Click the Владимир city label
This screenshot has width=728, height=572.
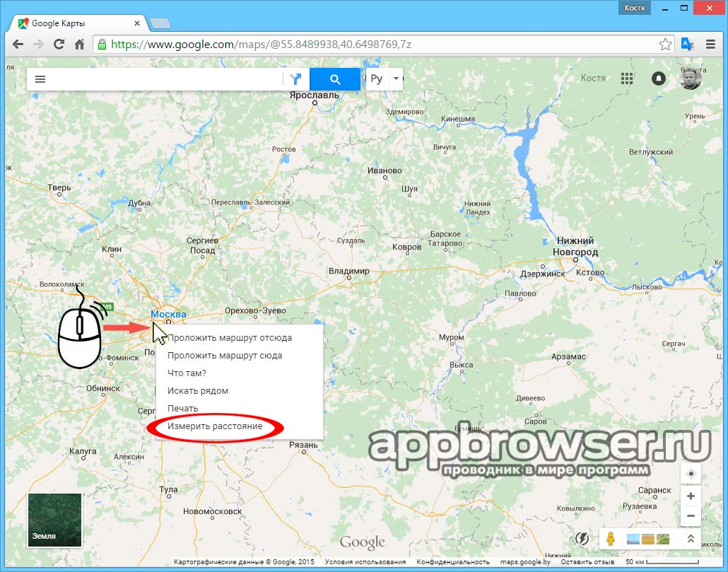coord(349,271)
